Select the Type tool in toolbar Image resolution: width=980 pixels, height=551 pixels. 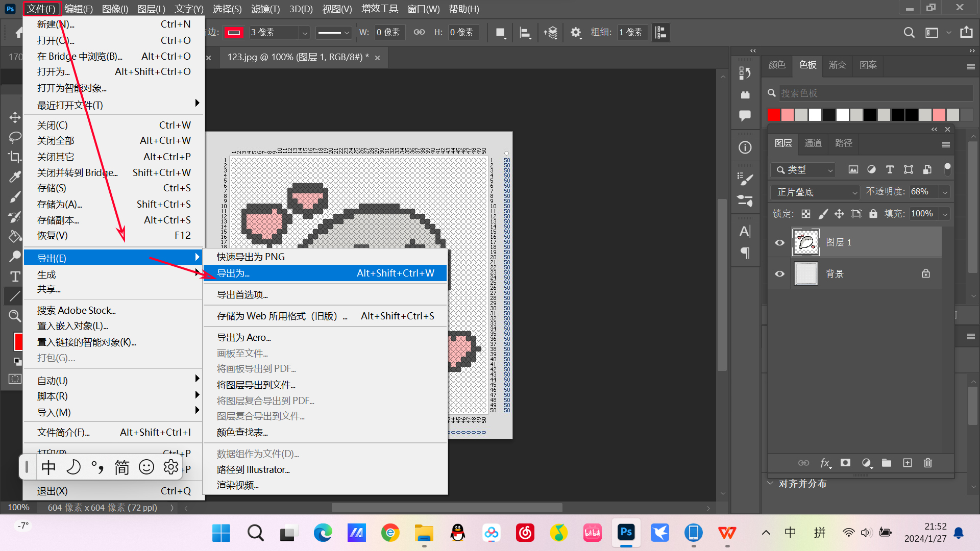pos(15,276)
